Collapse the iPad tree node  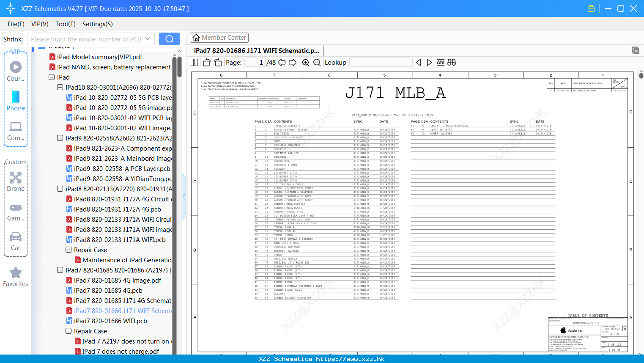52,77
